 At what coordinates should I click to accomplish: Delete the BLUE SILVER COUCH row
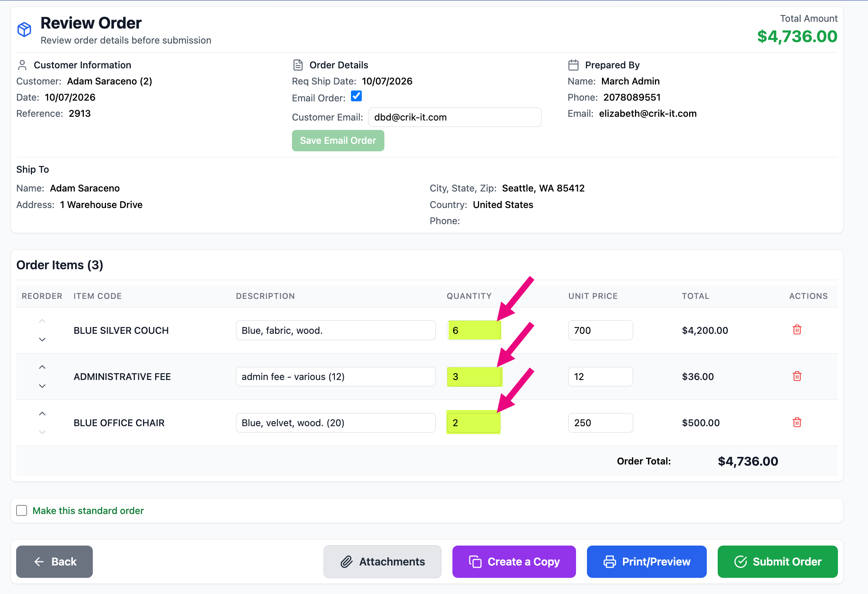coord(797,330)
